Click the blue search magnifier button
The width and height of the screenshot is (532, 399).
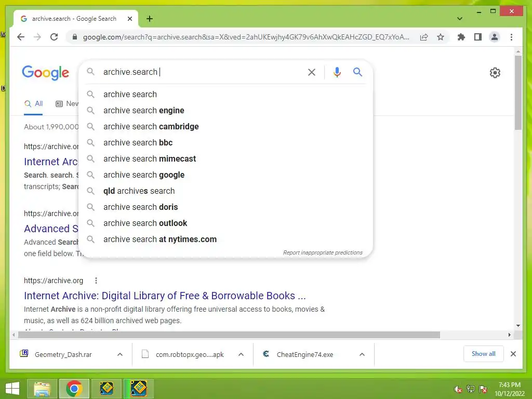pos(357,72)
